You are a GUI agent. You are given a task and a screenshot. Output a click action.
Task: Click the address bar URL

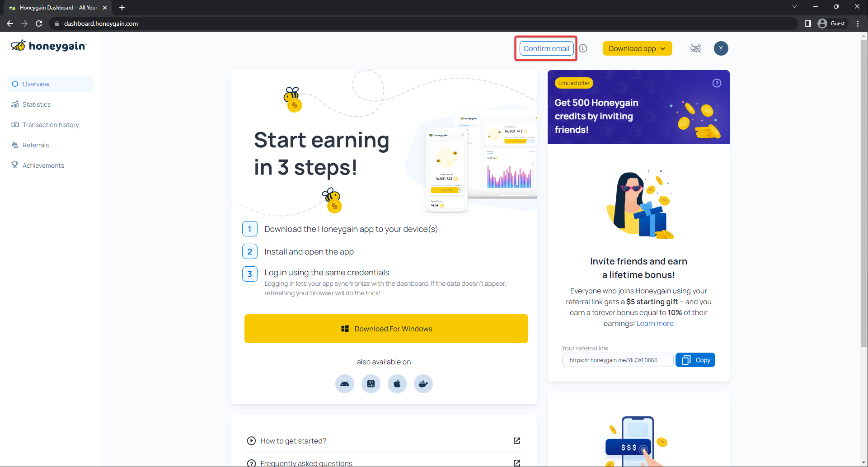tap(101, 24)
